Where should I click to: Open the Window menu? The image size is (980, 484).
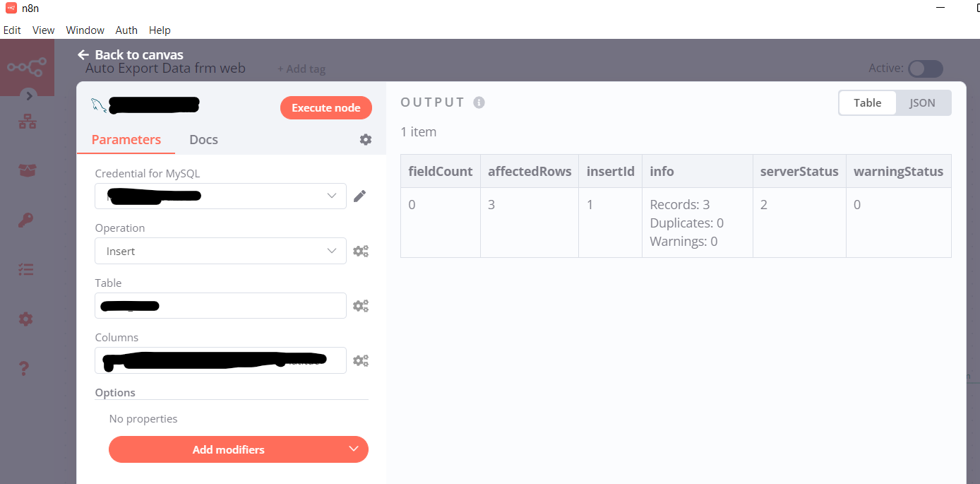pos(85,30)
